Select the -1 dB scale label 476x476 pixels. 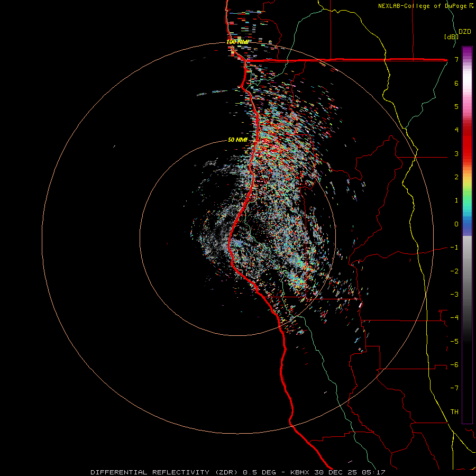(454, 247)
